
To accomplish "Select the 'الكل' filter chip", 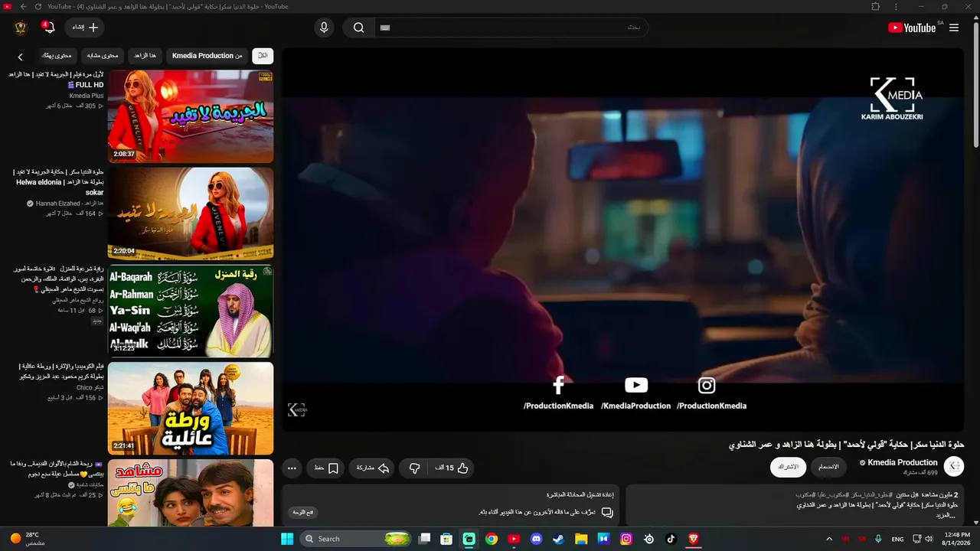I will click(263, 56).
